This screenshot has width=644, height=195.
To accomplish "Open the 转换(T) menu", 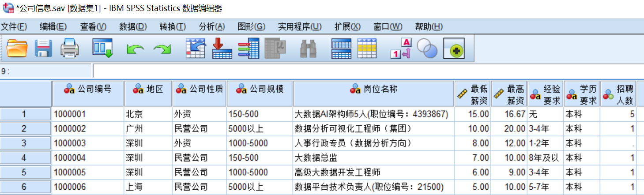I will click(x=173, y=26).
